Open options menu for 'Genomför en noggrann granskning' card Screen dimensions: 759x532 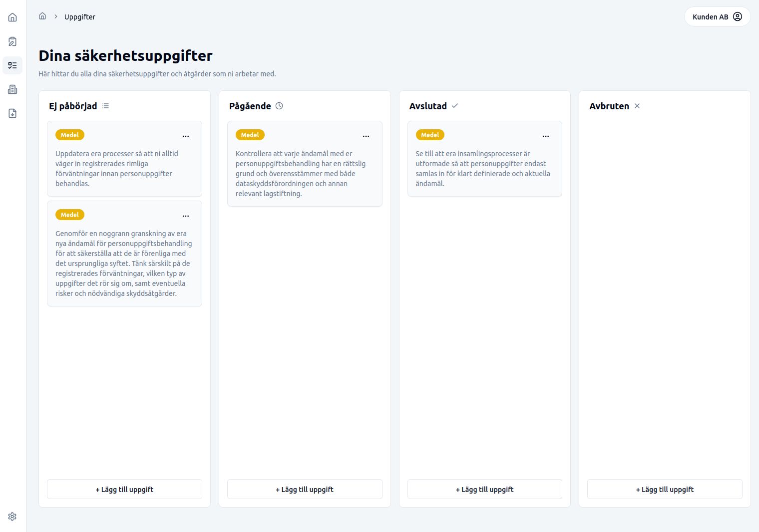(x=186, y=216)
